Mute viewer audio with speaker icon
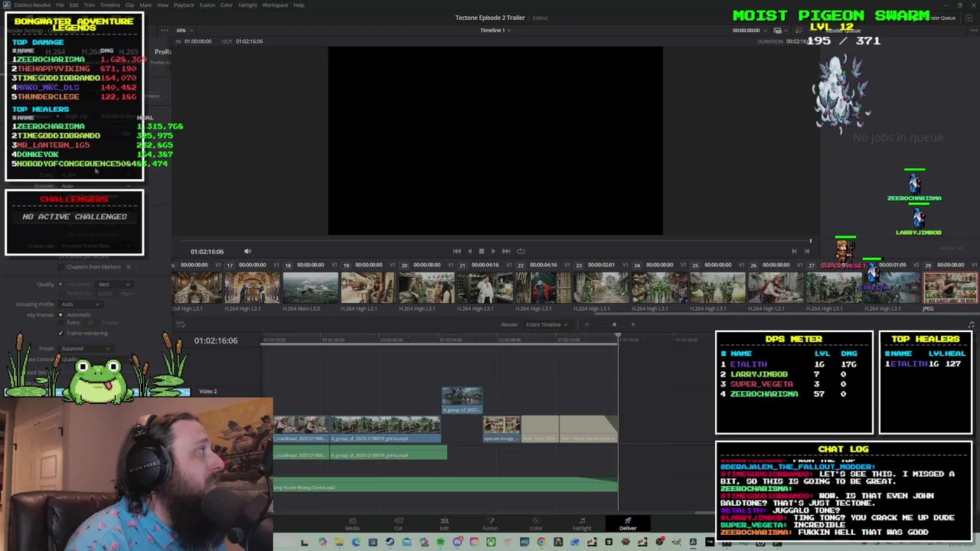The image size is (980, 551). (x=247, y=251)
